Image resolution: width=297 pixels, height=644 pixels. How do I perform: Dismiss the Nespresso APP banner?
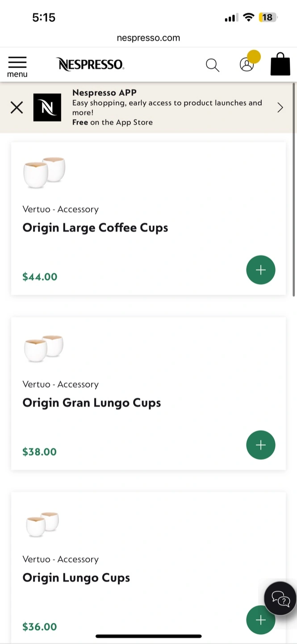pyautogui.click(x=17, y=107)
